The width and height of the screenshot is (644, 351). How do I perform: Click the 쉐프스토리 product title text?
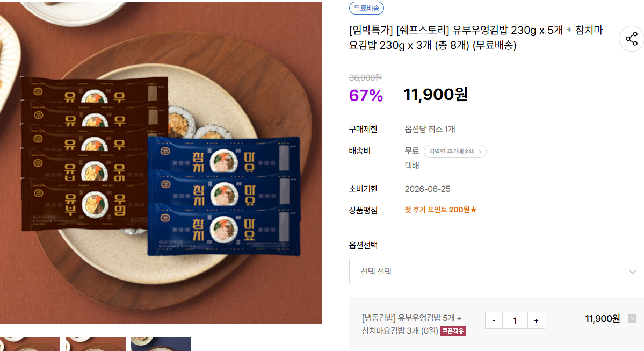[475, 38]
